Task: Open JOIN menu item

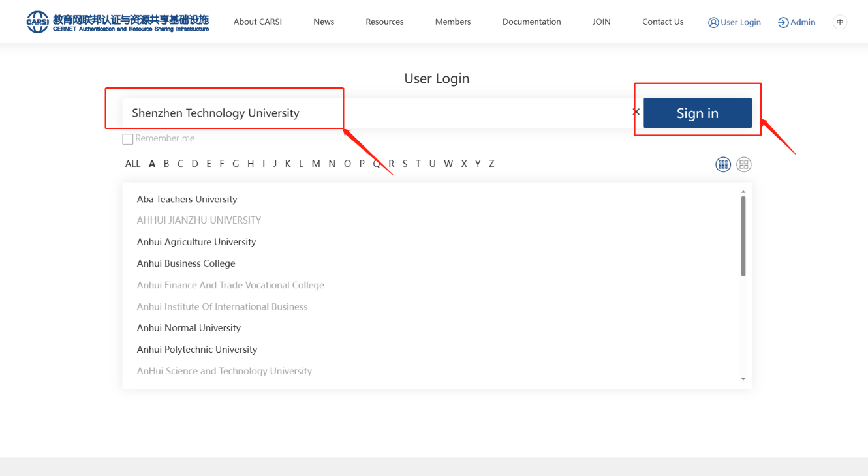Action: (602, 22)
